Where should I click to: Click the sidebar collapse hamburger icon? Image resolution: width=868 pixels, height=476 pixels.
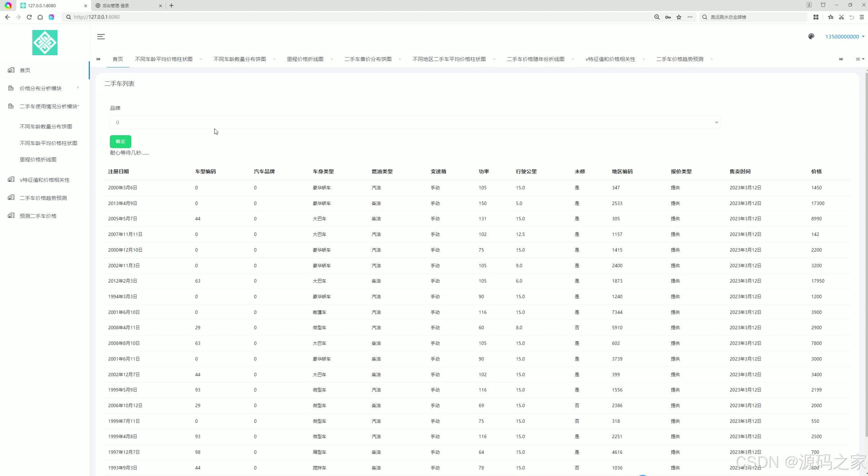101,36
